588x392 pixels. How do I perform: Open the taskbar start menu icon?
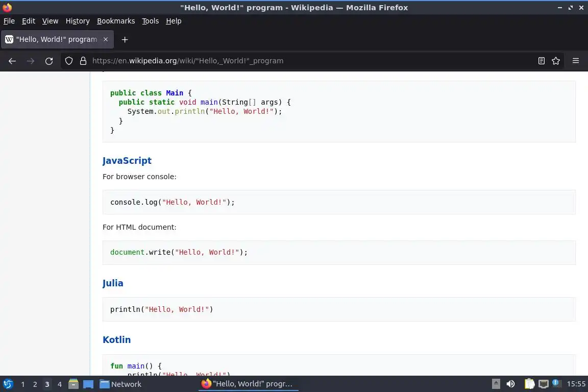tap(8, 384)
